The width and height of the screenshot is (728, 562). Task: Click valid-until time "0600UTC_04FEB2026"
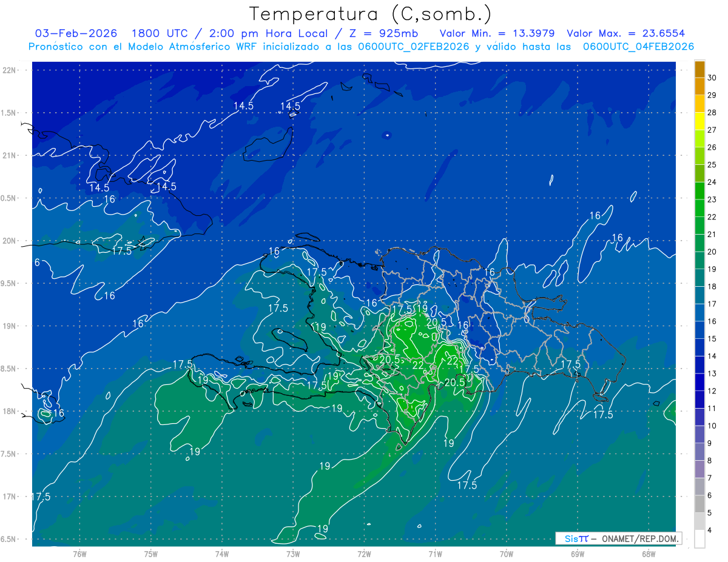(x=638, y=47)
